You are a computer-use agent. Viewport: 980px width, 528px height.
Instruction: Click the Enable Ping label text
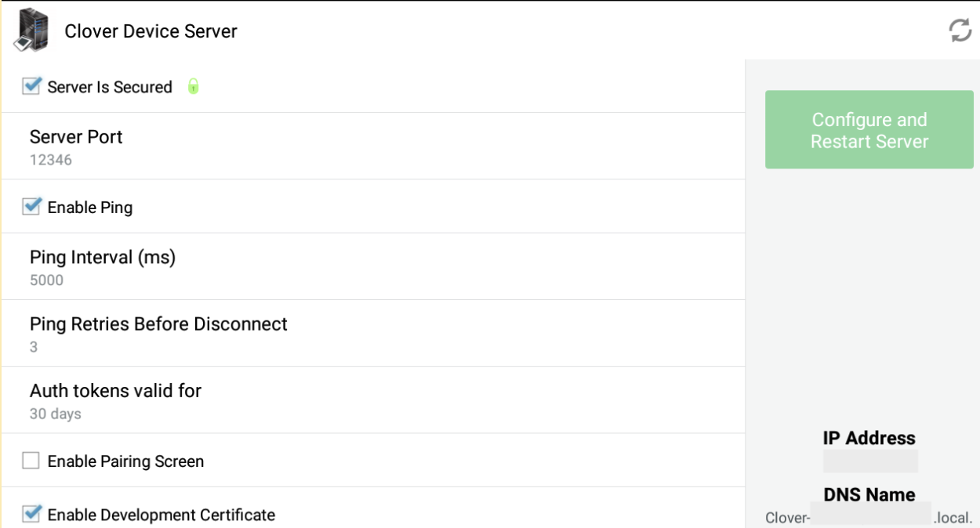(x=90, y=208)
